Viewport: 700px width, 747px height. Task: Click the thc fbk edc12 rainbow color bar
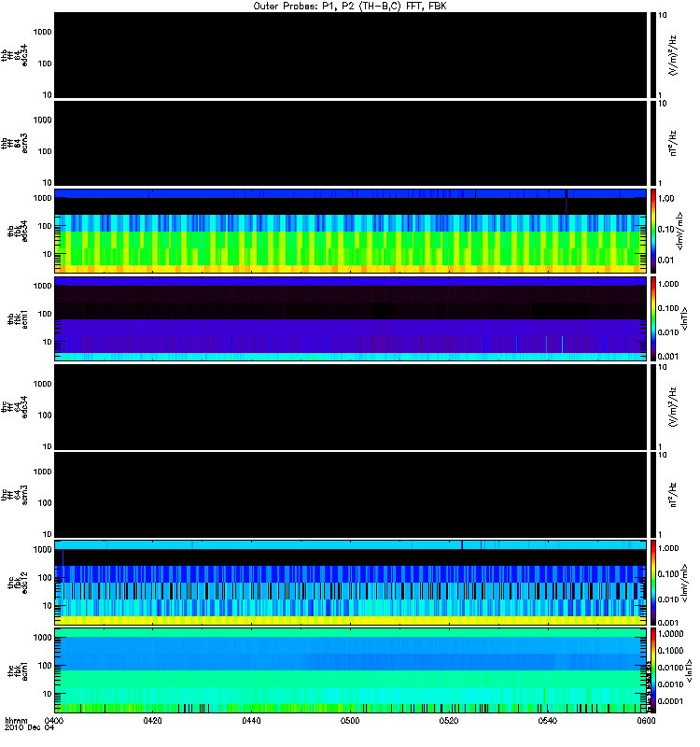pyautogui.click(x=652, y=583)
